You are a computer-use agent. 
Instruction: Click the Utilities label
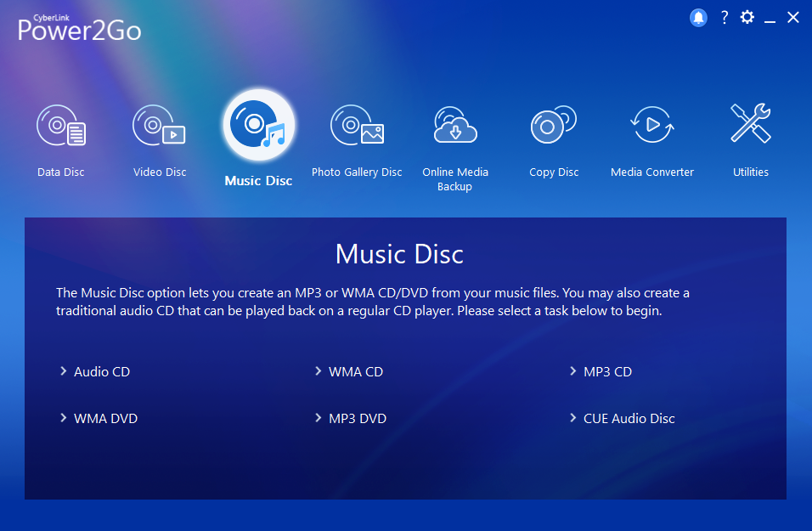coord(750,172)
